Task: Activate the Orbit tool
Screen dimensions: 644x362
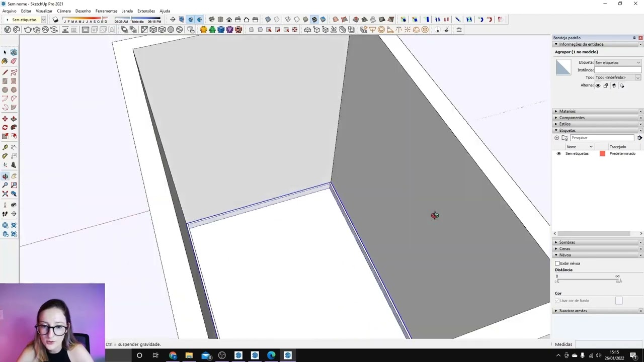Action: [x=5, y=176]
